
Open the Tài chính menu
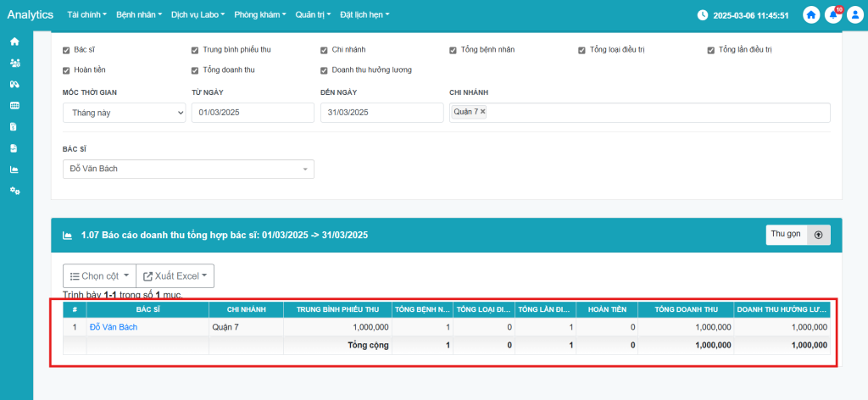86,15
